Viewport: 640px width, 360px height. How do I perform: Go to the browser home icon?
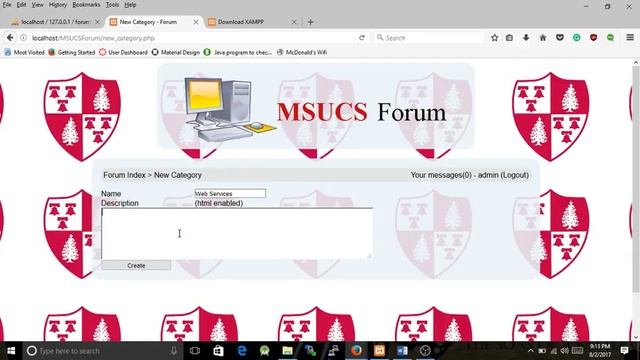(x=543, y=38)
